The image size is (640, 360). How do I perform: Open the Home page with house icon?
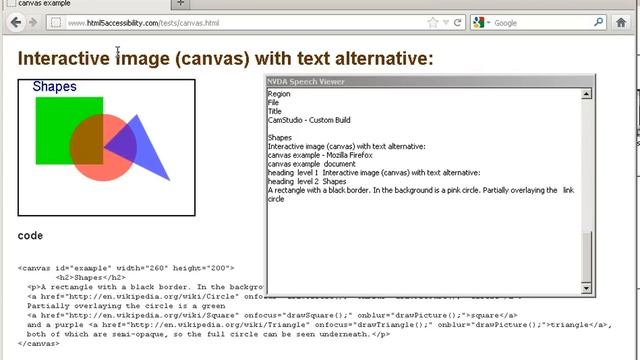[621, 22]
